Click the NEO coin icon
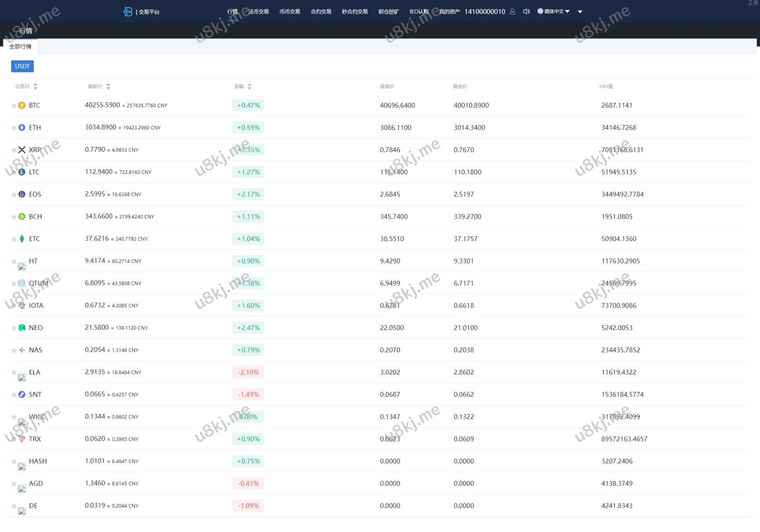The image size is (760, 532). (22, 328)
